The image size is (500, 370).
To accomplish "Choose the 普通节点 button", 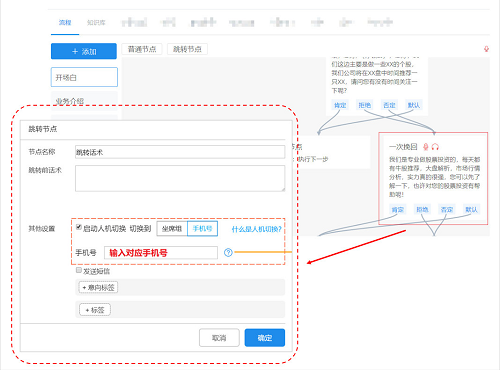I will [x=142, y=49].
